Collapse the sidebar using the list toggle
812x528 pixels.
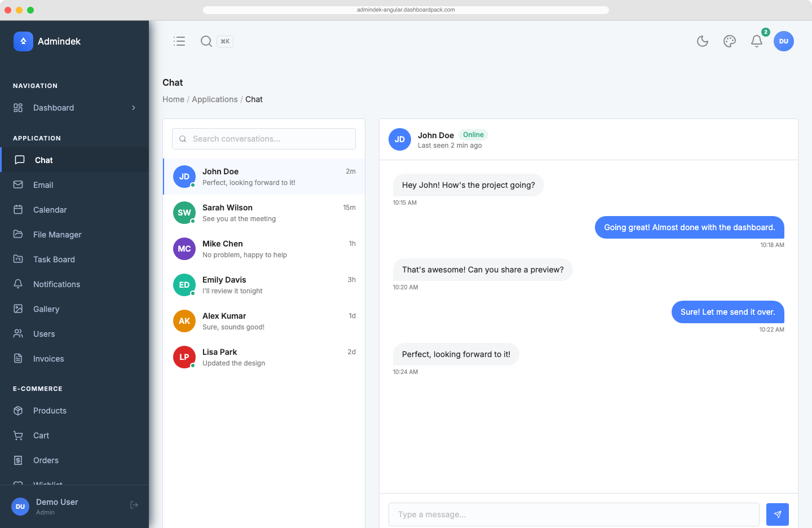click(x=179, y=41)
